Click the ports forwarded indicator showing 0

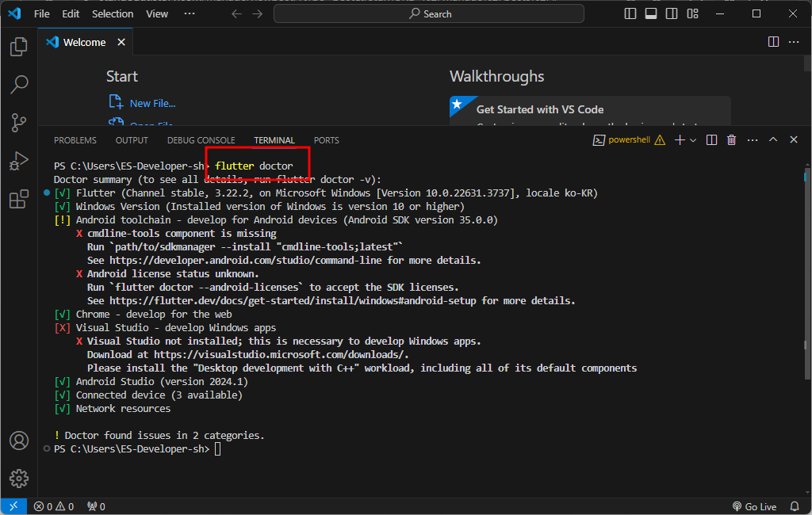[96, 507]
